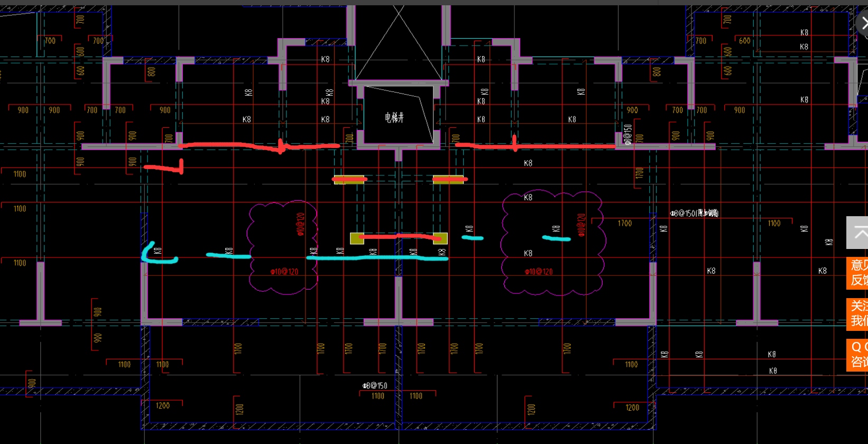868x444 pixels.
Task: Open the 意见反馈 feedback button
Action: click(x=857, y=273)
